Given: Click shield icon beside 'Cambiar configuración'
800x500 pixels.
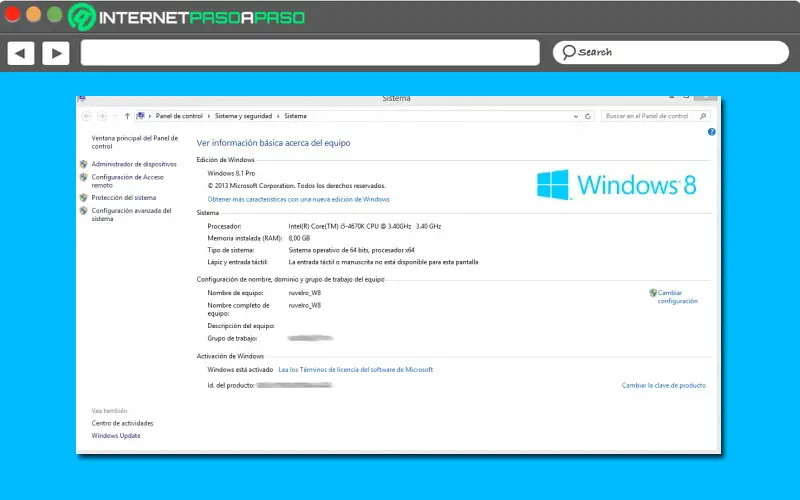Looking at the screenshot, I should 653,293.
